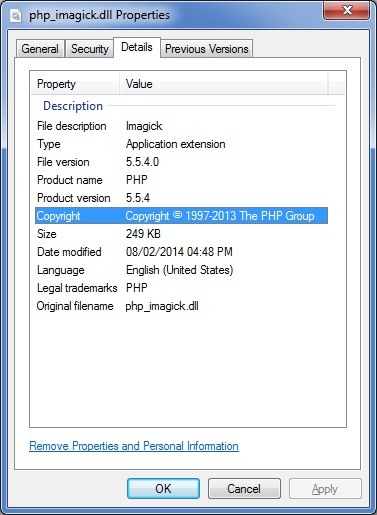The image size is (377, 515).
Task: Click the Description group heading
Action: coord(73,106)
